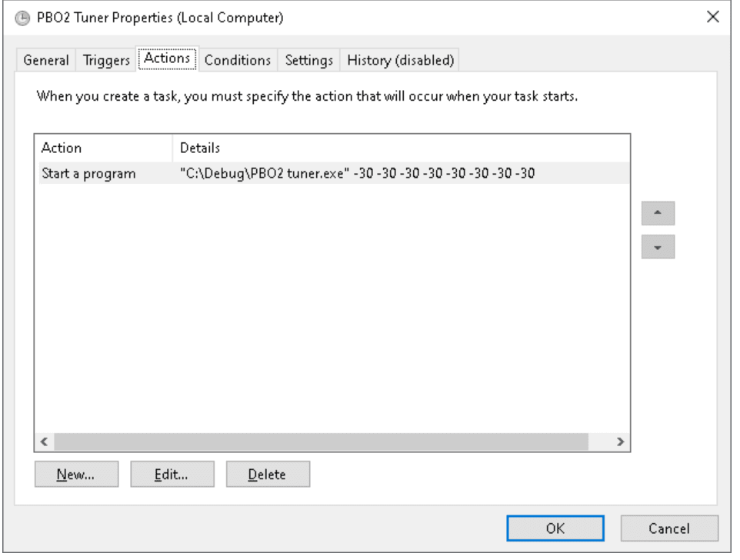Move the action up with the up arrow

[x=658, y=214]
